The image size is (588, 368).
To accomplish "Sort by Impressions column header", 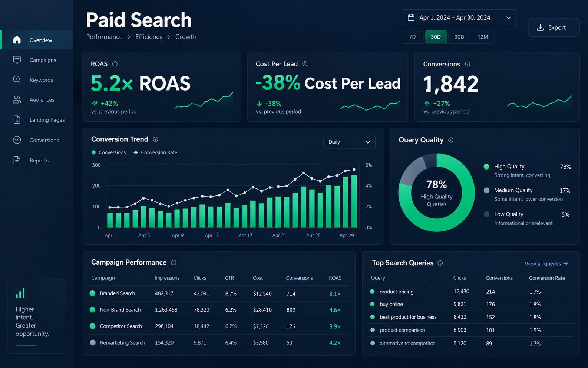I will (167, 278).
